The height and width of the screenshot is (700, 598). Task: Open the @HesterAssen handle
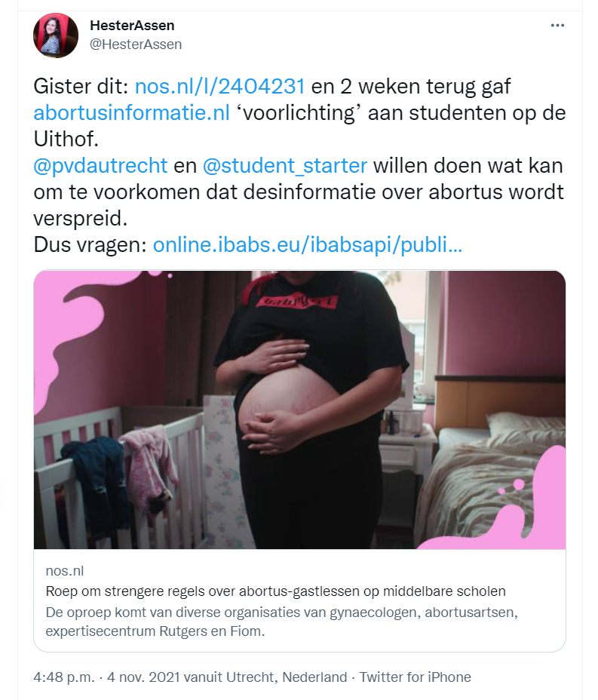pyautogui.click(x=136, y=45)
